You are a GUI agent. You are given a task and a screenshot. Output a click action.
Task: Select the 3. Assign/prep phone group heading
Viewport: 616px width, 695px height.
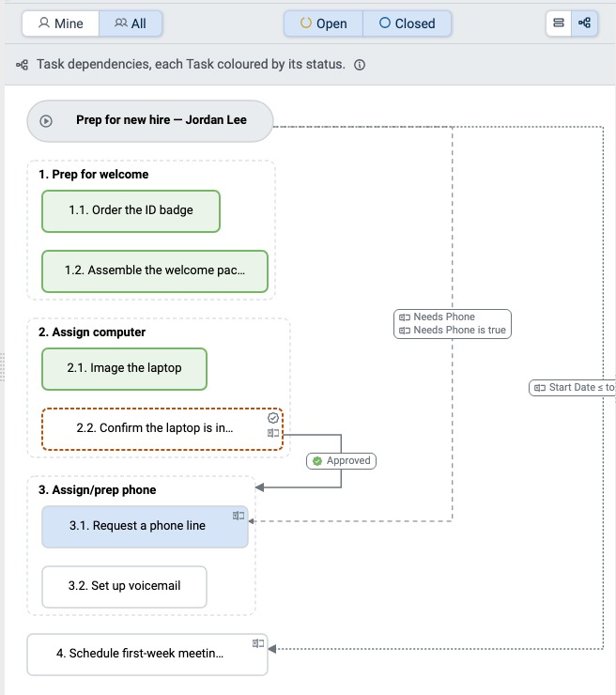point(97,489)
